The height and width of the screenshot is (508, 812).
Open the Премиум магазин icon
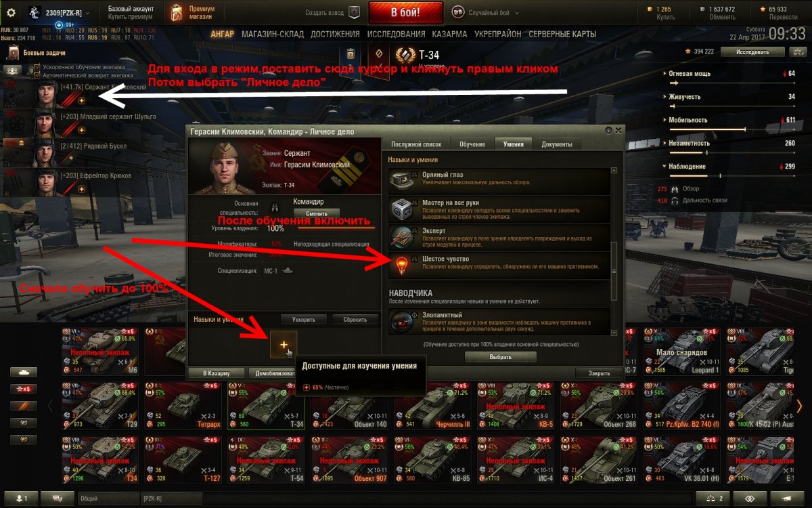(x=177, y=12)
